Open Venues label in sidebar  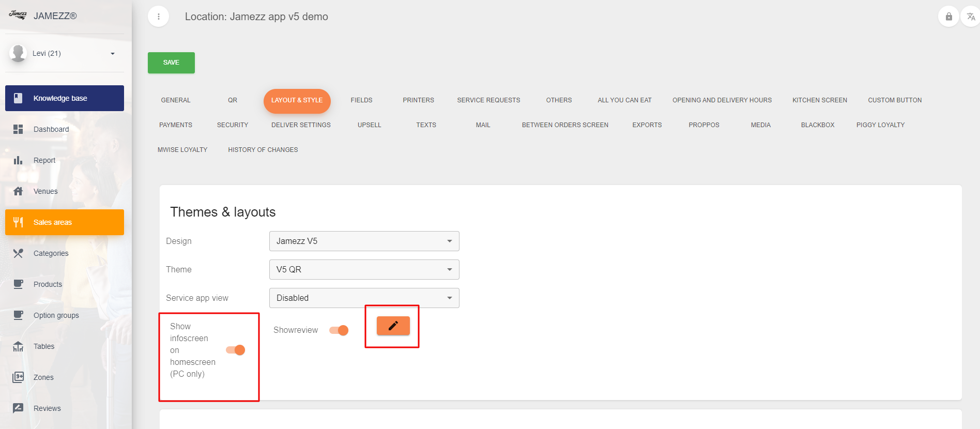pos(45,191)
